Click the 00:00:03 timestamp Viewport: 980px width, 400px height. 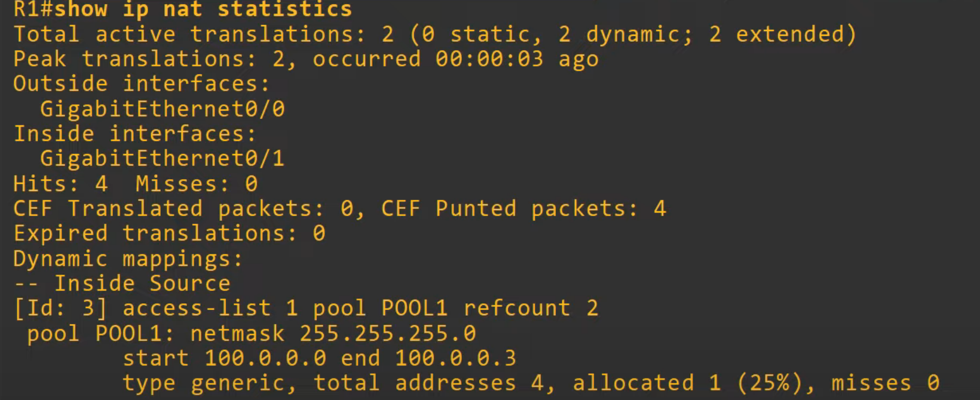click(x=489, y=60)
